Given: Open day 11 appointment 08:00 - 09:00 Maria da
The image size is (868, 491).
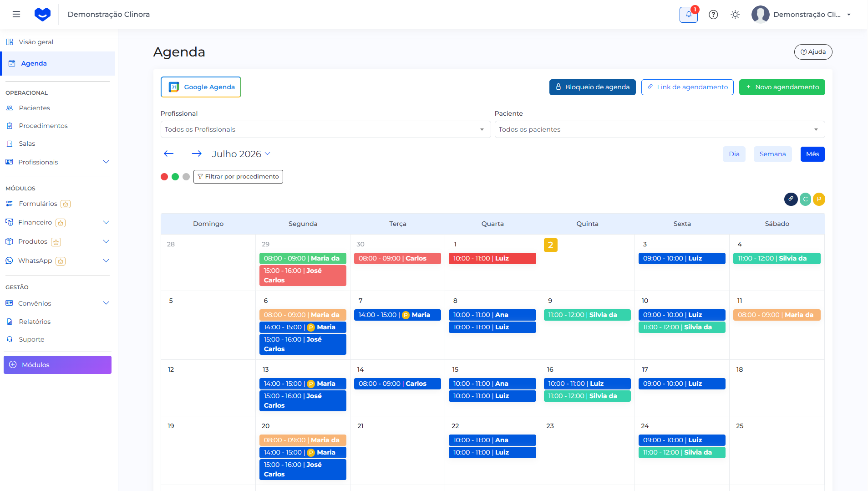Looking at the screenshot, I should click(777, 315).
